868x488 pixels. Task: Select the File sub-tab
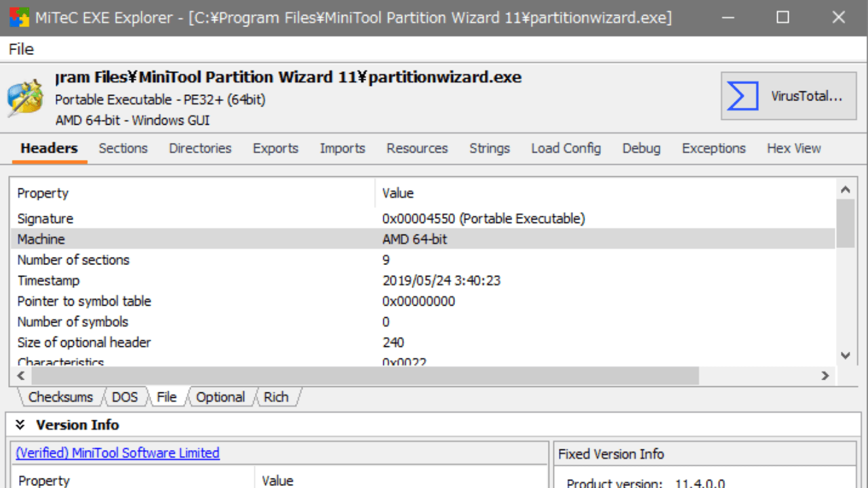[x=166, y=397]
